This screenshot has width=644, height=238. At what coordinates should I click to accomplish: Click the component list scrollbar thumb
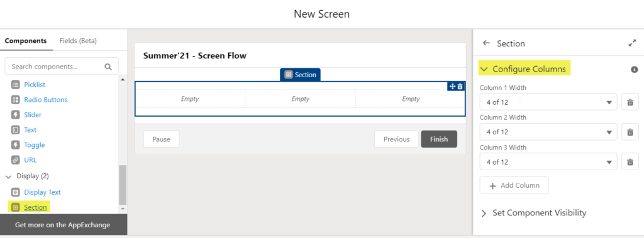[123, 185]
